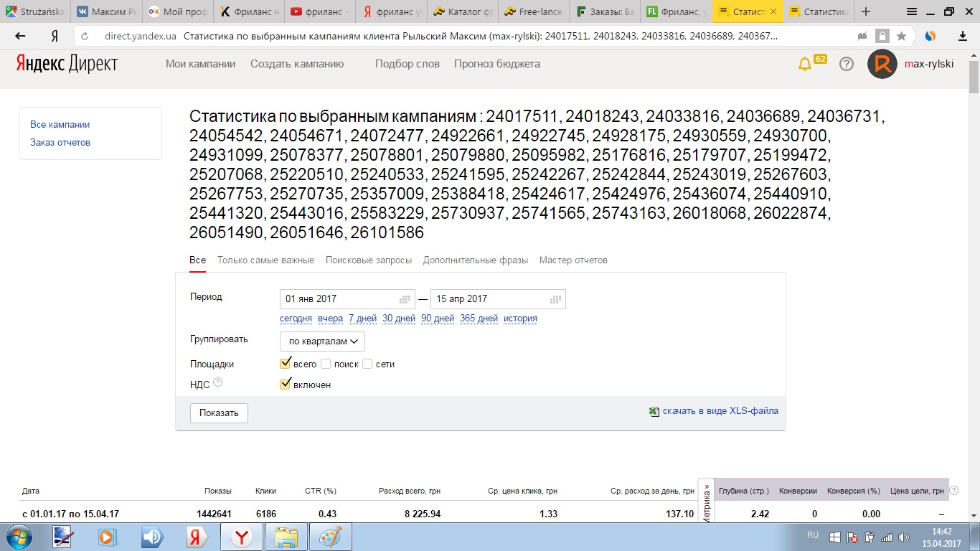
Task: Click the "Заказ отчетов" sidebar link
Action: [x=60, y=143]
